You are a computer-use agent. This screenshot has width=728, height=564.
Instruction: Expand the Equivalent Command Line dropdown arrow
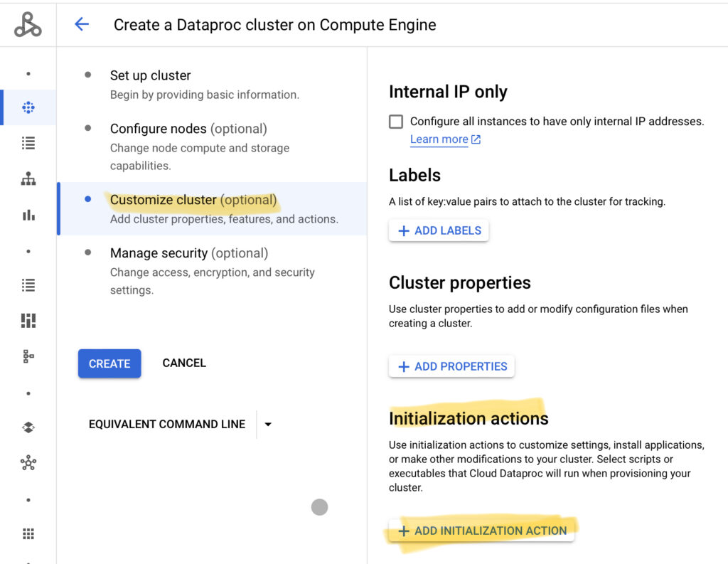click(268, 425)
